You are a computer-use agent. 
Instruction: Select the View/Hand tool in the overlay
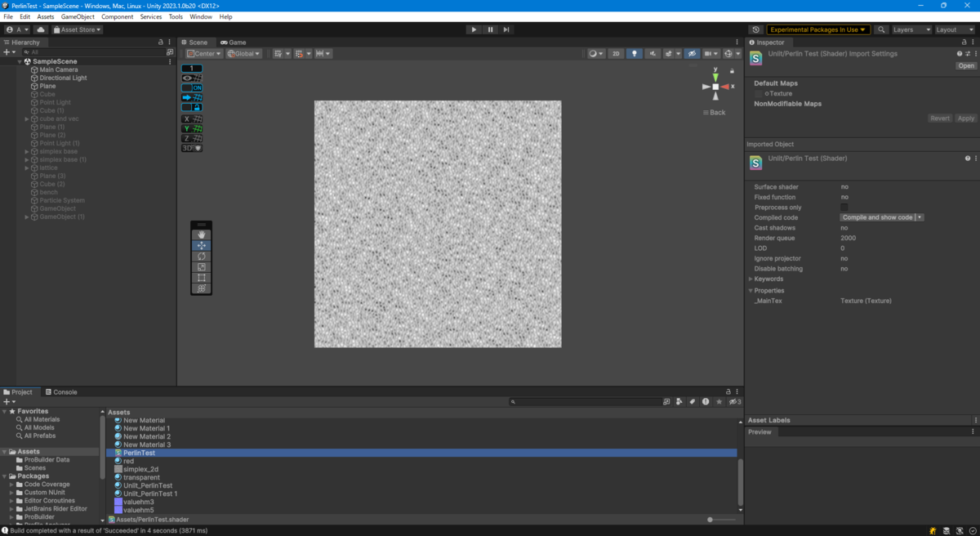point(201,234)
